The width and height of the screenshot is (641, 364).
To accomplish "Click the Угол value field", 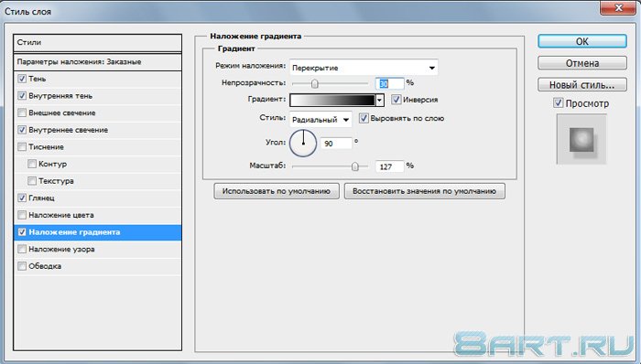I will [x=336, y=144].
